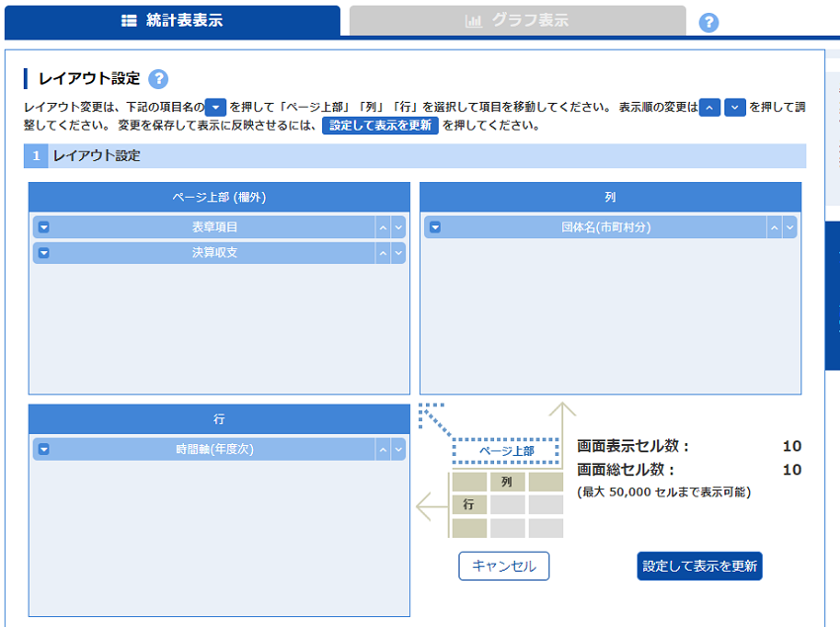Click the help icon next to グラフ表示 tab

point(709,23)
